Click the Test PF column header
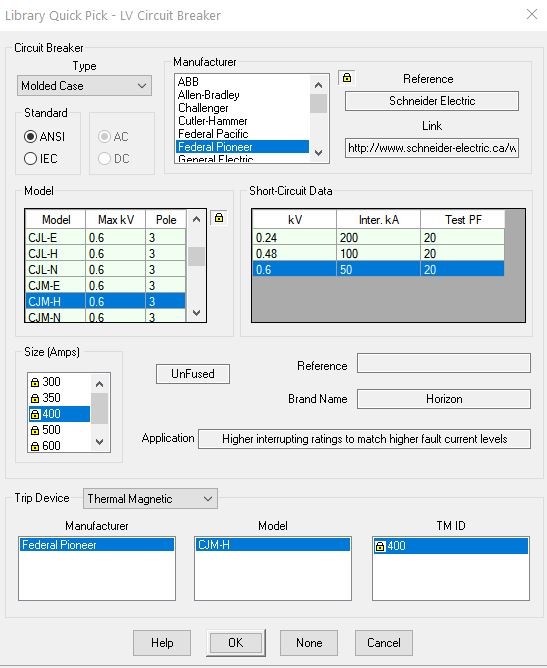The width and height of the screenshot is (547, 668). (x=463, y=220)
